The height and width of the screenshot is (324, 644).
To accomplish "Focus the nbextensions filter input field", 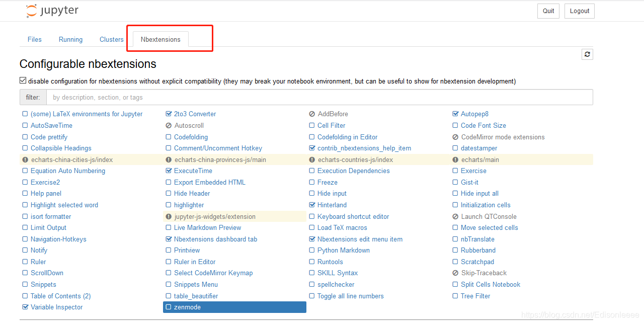I will coord(319,97).
